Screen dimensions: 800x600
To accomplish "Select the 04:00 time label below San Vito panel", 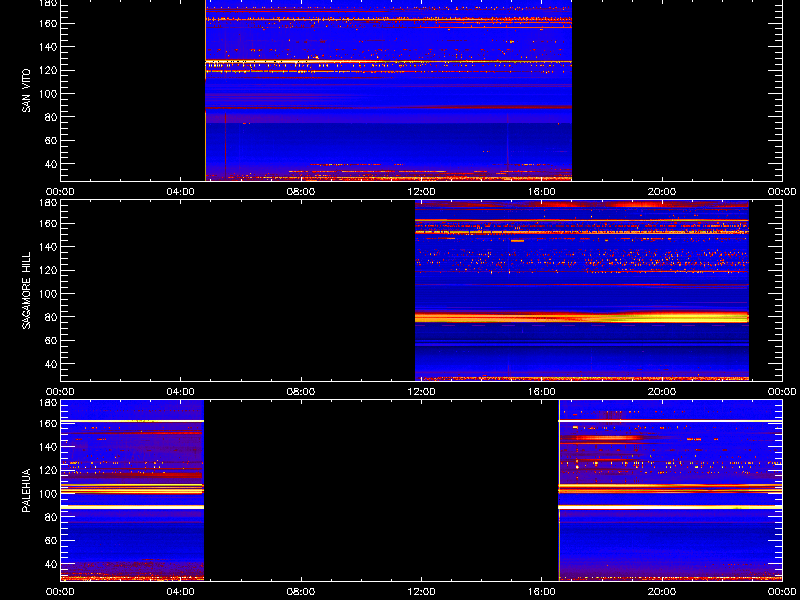I will [181, 192].
